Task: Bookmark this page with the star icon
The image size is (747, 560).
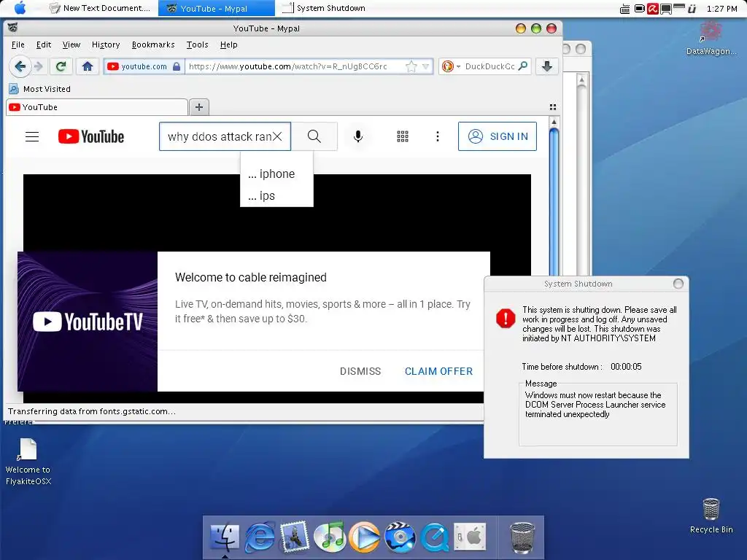Action: (x=411, y=66)
